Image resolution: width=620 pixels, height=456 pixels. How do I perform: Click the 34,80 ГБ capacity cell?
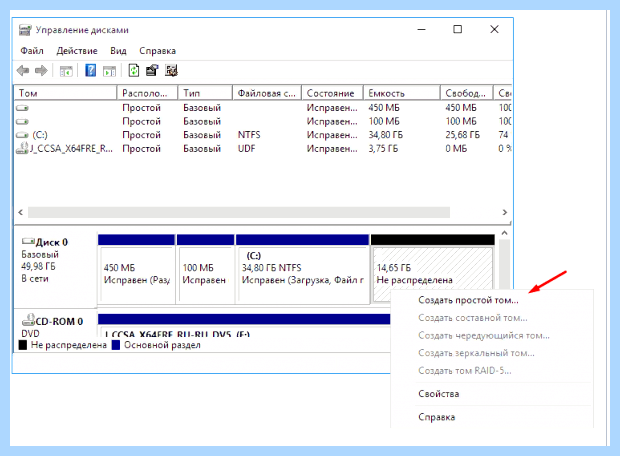pos(386,135)
